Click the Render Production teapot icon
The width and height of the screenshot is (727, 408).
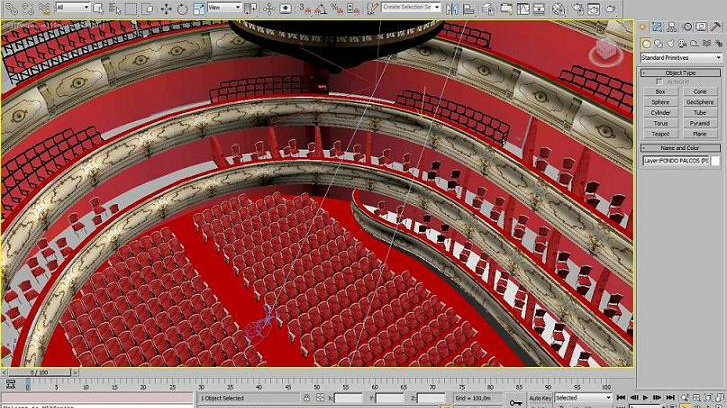pyautogui.click(x=611, y=8)
